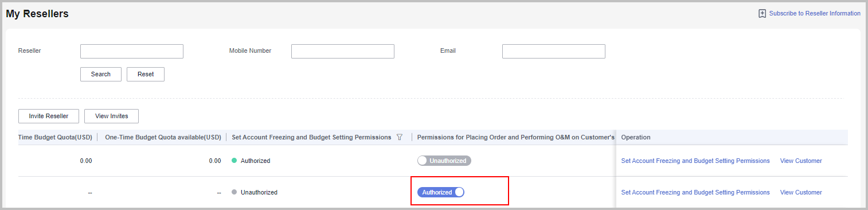Click the Operation column header

pyautogui.click(x=636, y=138)
